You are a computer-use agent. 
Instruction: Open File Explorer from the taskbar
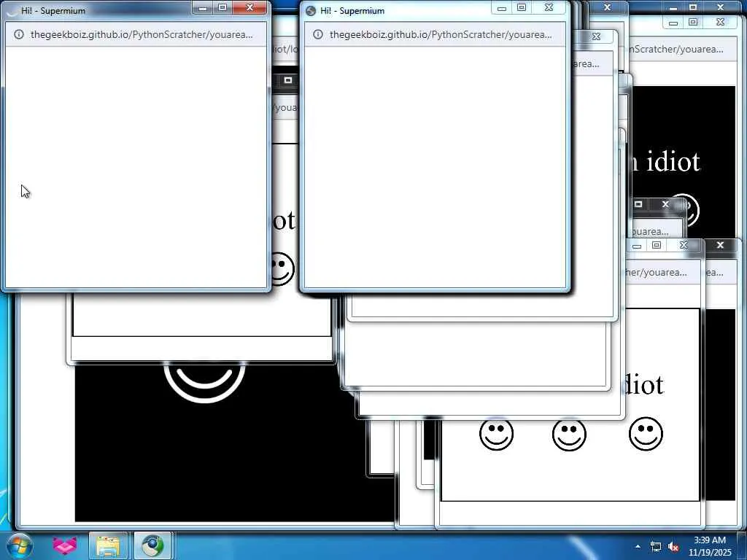point(108,545)
